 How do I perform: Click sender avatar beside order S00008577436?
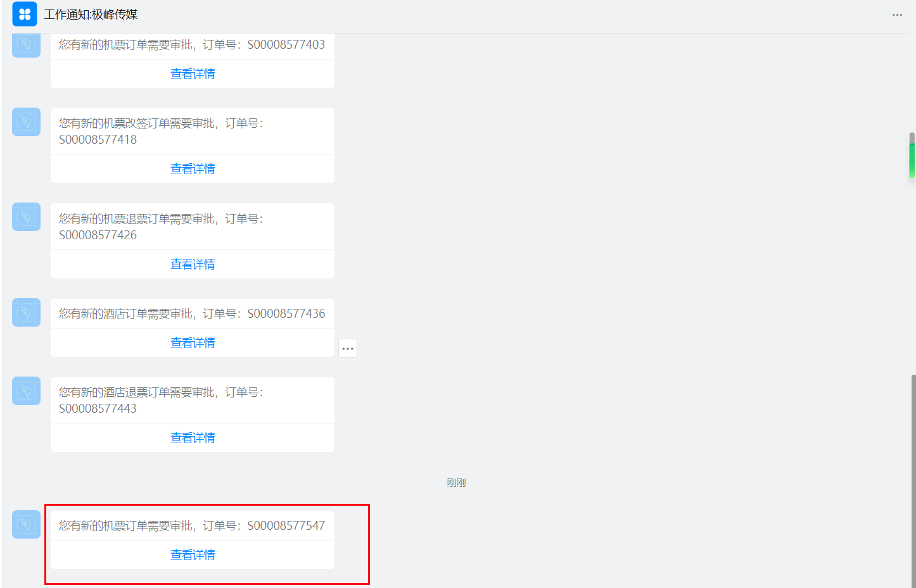(x=26, y=312)
